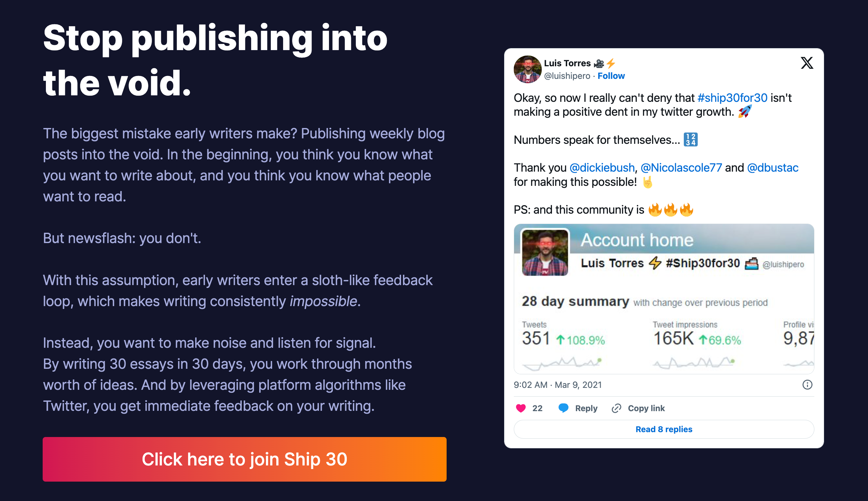Click the numbers 1234 emoji
Viewport: 868px width, 501px height.
coord(690,139)
